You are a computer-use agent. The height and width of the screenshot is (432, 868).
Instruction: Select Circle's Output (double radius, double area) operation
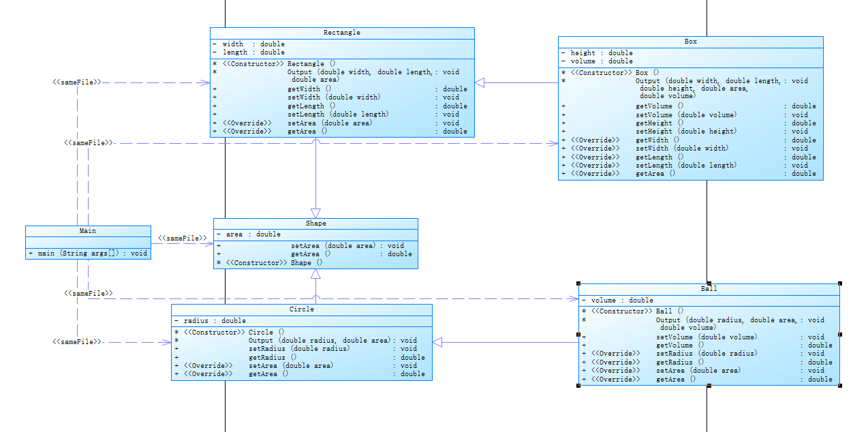pyautogui.click(x=296, y=341)
